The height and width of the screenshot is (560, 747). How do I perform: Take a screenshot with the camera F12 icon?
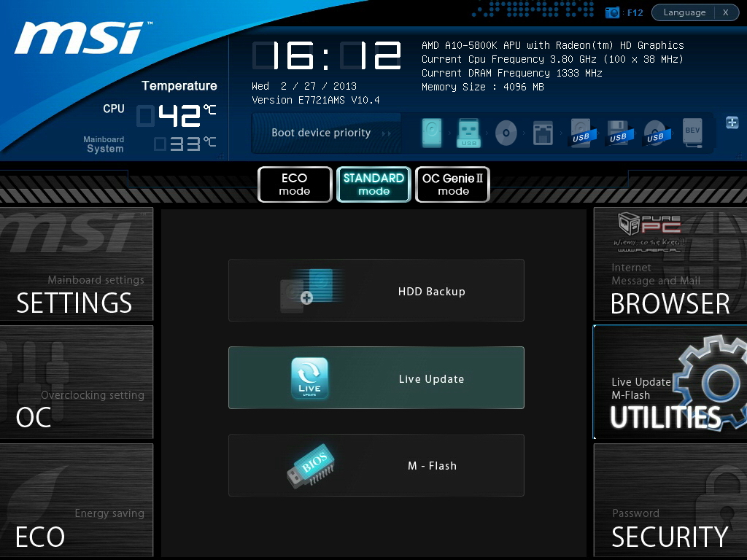624,12
